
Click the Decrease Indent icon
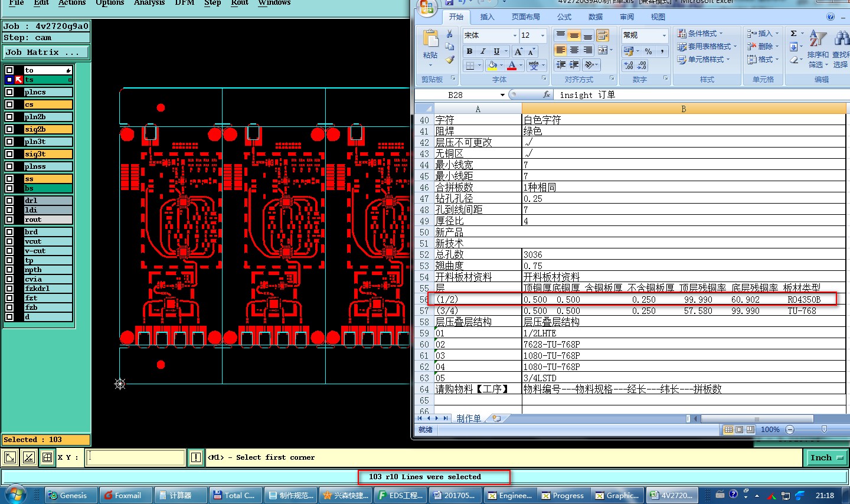561,65
